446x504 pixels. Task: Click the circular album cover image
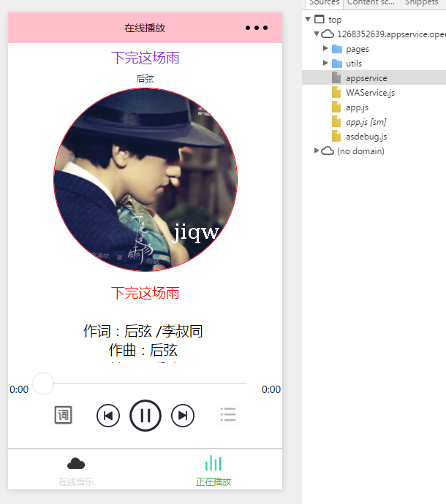(145, 180)
